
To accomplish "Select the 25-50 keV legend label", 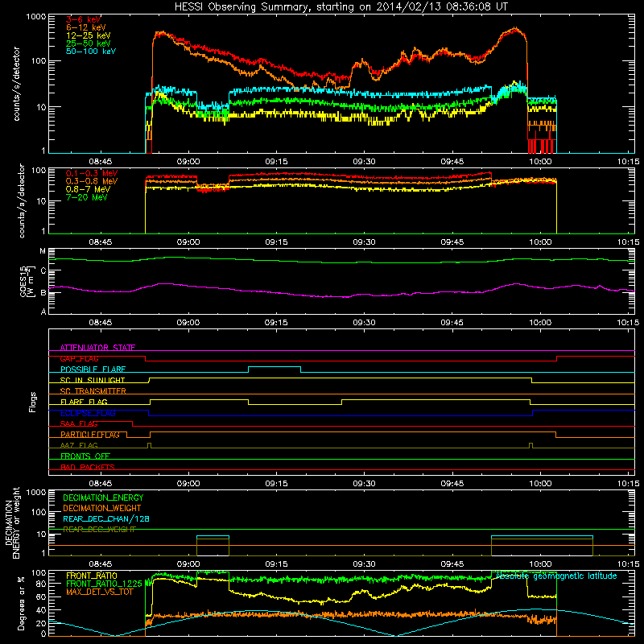I will (x=89, y=43).
